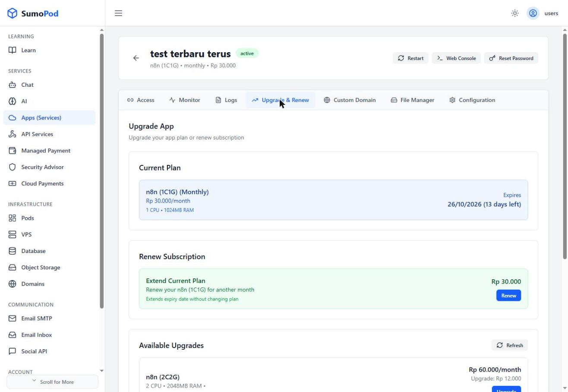Click the AI brain icon in sidebar
Viewport: 568px width, 392px height.
tap(12, 101)
